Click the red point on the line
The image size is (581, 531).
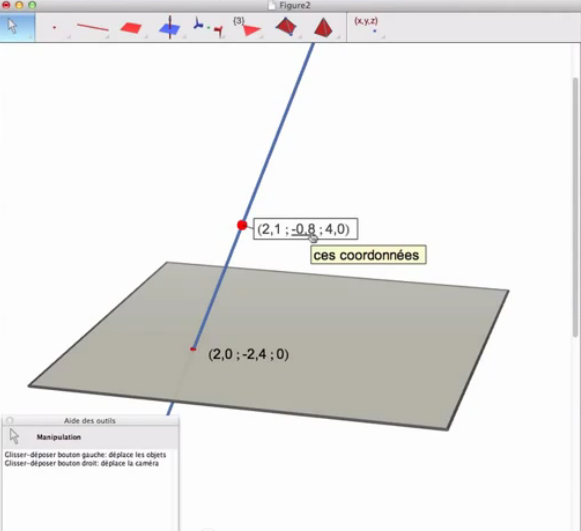tap(242, 225)
